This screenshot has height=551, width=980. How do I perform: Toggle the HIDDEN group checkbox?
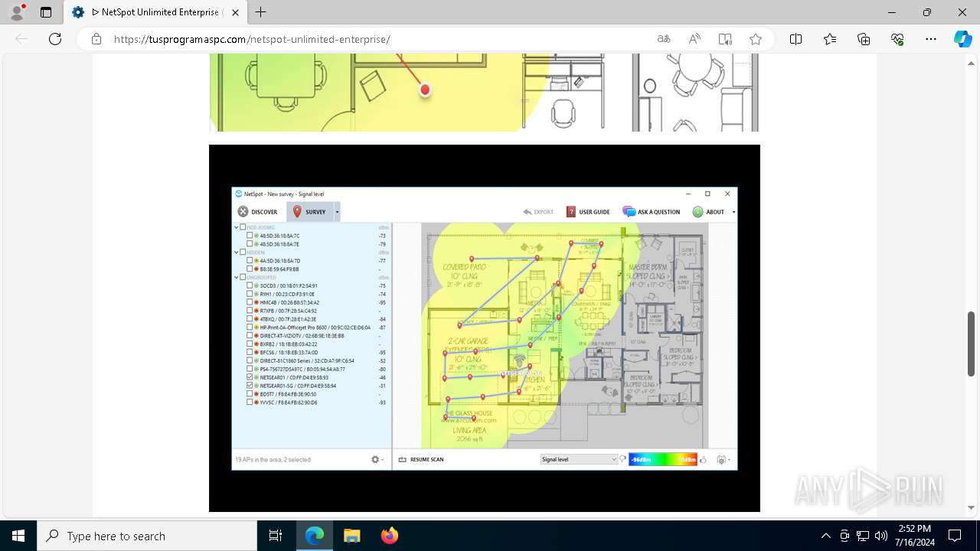pos(243,252)
